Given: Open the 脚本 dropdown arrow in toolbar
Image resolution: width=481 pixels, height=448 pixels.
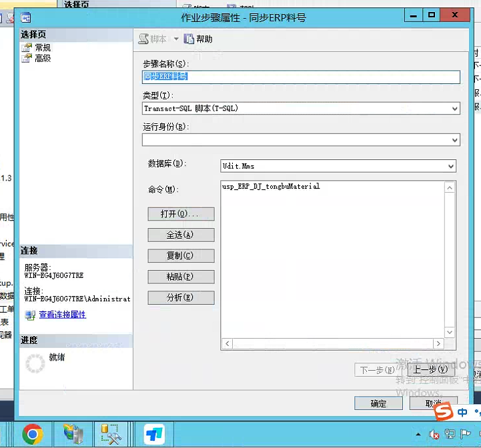Looking at the screenshot, I should click(x=176, y=39).
